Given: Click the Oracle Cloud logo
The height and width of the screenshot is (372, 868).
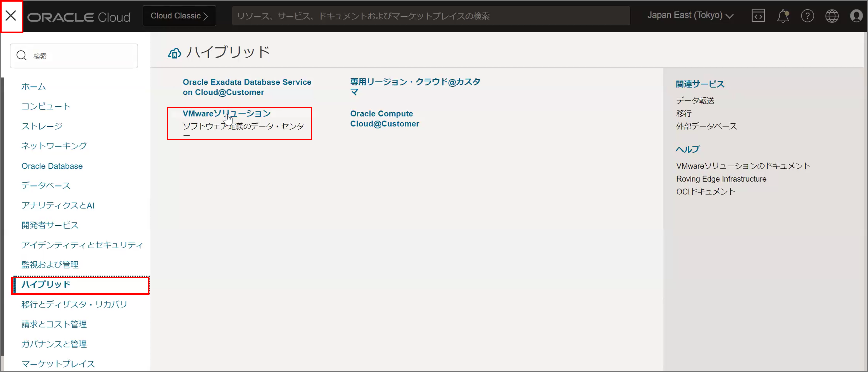Looking at the screenshot, I should [79, 17].
